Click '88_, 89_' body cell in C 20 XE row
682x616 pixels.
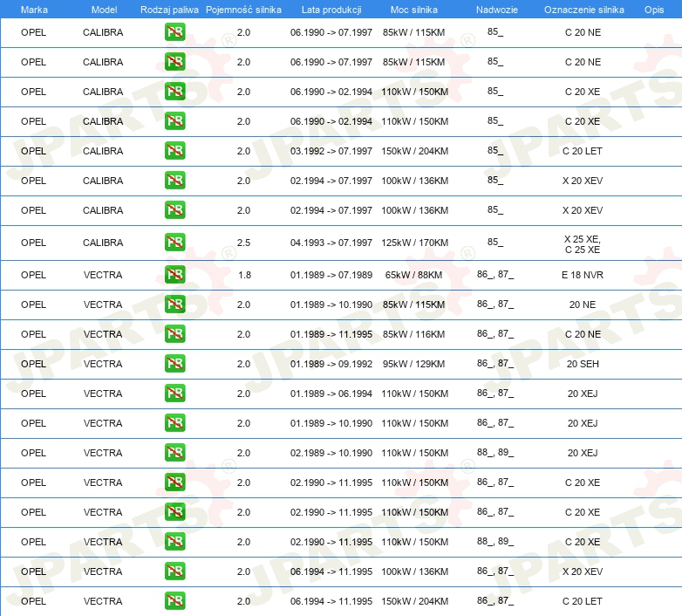point(495,541)
